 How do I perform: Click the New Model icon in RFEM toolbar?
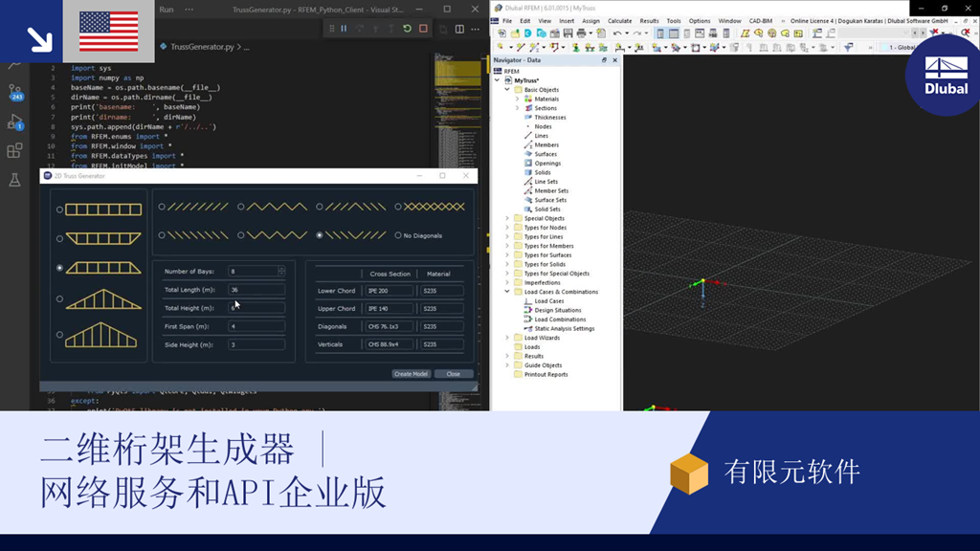(501, 33)
